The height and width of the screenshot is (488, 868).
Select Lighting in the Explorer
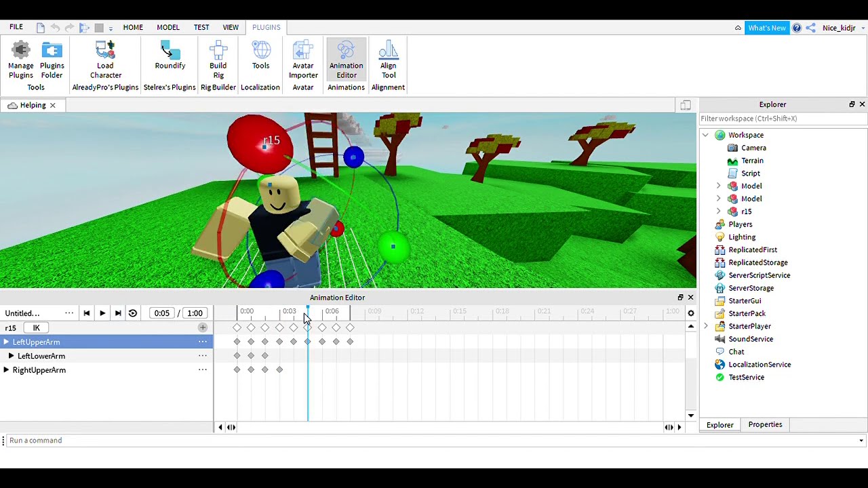pyautogui.click(x=742, y=237)
